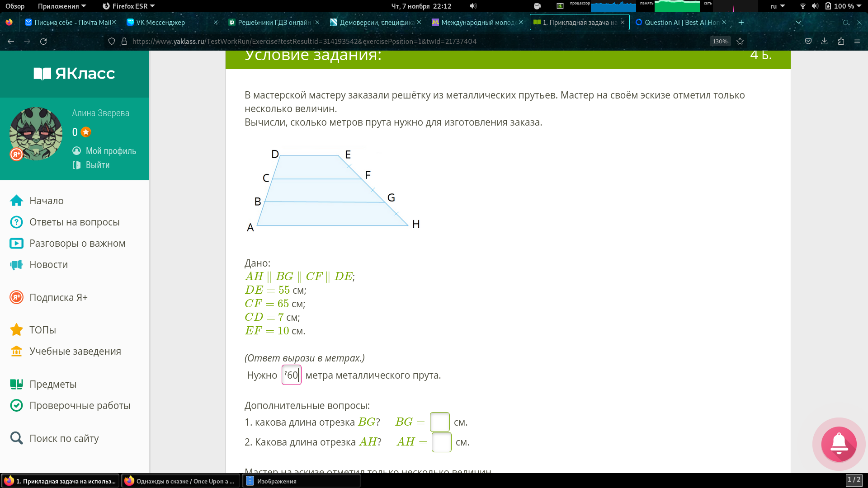Open the ru keyboard layout dropdown

tap(778, 6)
